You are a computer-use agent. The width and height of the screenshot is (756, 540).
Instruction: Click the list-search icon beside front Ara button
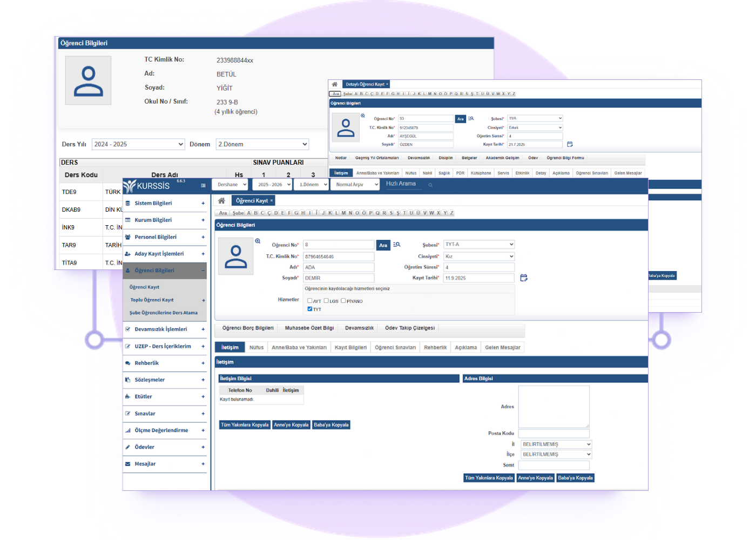(x=397, y=245)
